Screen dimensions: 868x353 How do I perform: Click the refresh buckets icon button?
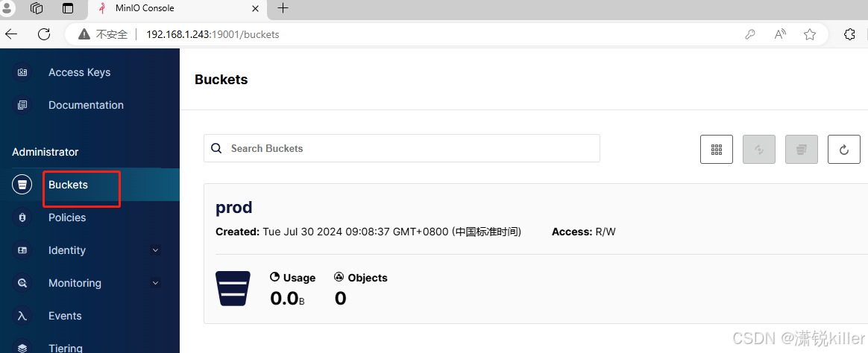pyautogui.click(x=844, y=149)
